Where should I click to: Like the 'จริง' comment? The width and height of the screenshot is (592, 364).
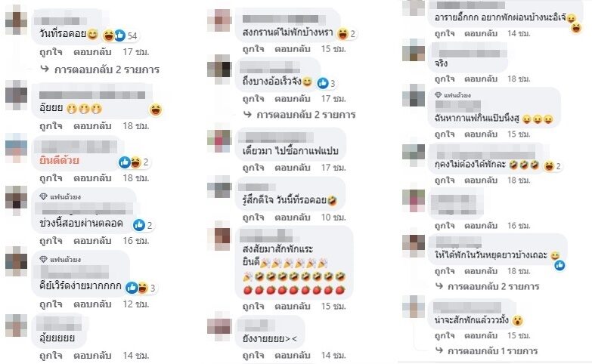coord(445,79)
